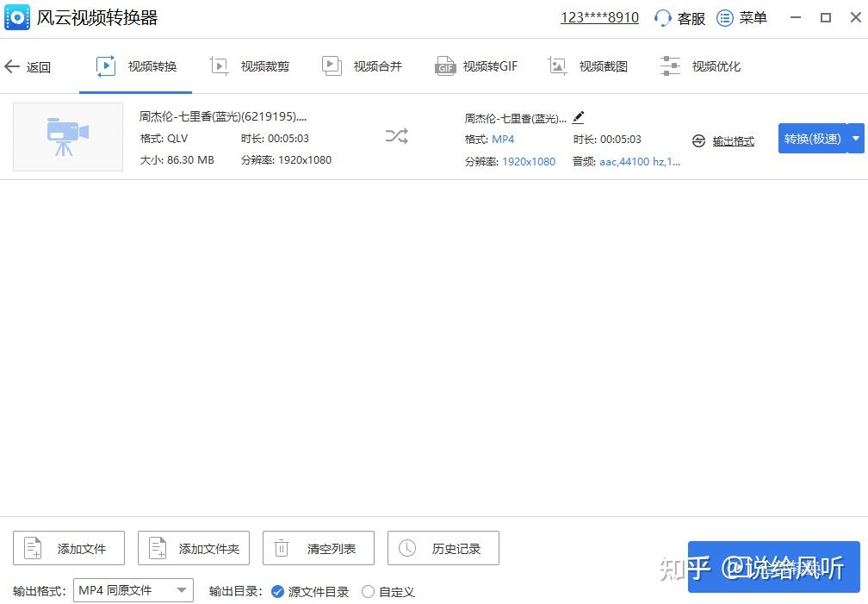
Task: Click the 添加文件夹 add-folder icon
Action: [157, 547]
